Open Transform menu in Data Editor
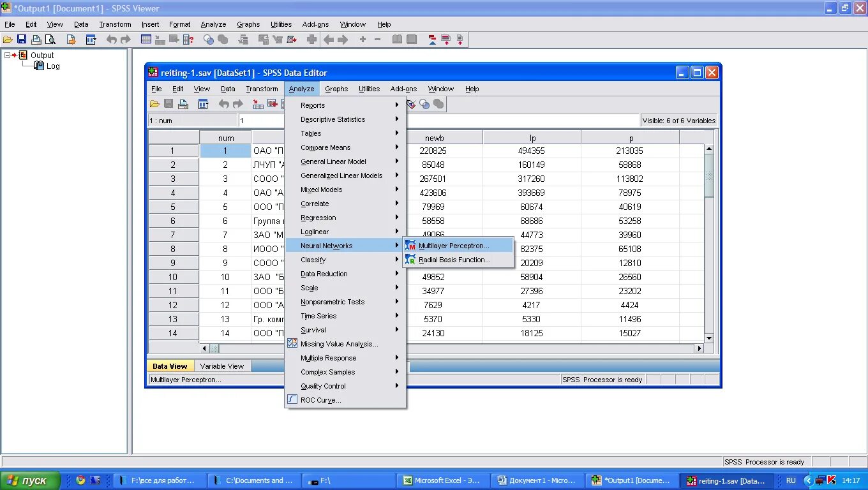Image resolution: width=868 pixels, height=490 pixels. point(262,89)
